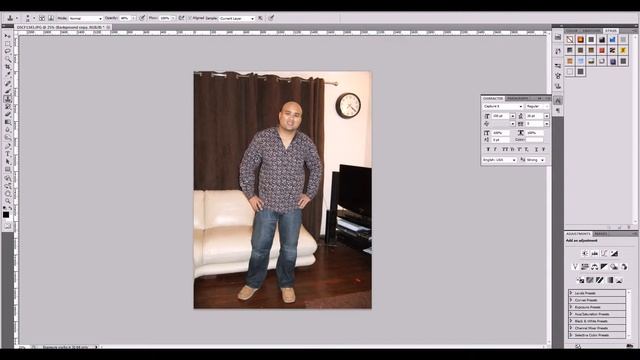Add a Levels adjustment
The image size is (640, 360).
point(594,253)
